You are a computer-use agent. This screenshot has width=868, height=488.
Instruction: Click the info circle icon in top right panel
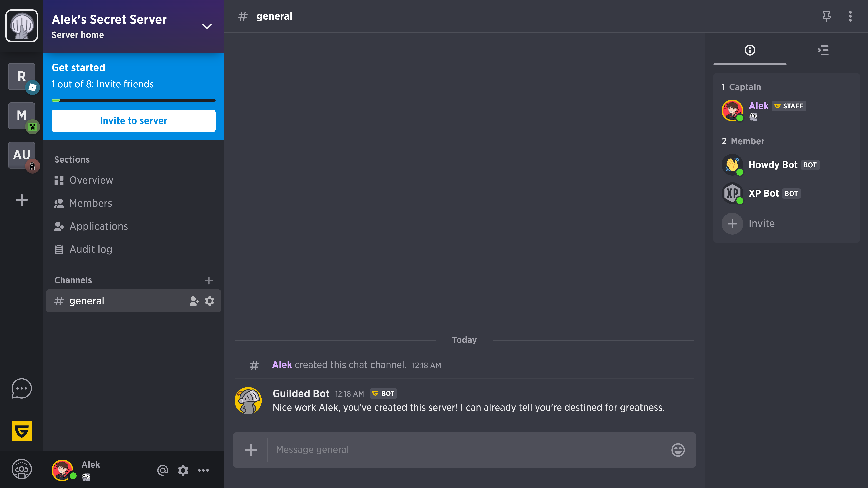point(750,50)
